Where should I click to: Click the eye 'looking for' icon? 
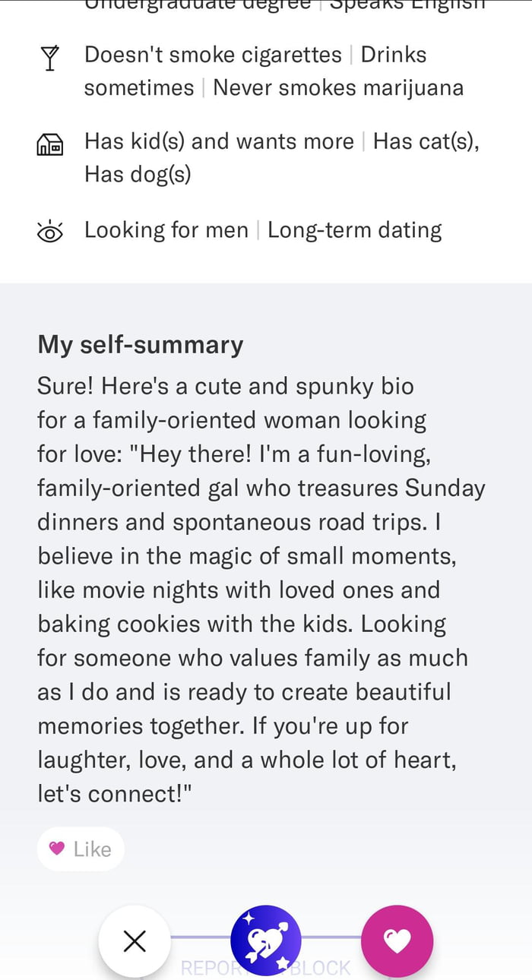tap(50, 231)
